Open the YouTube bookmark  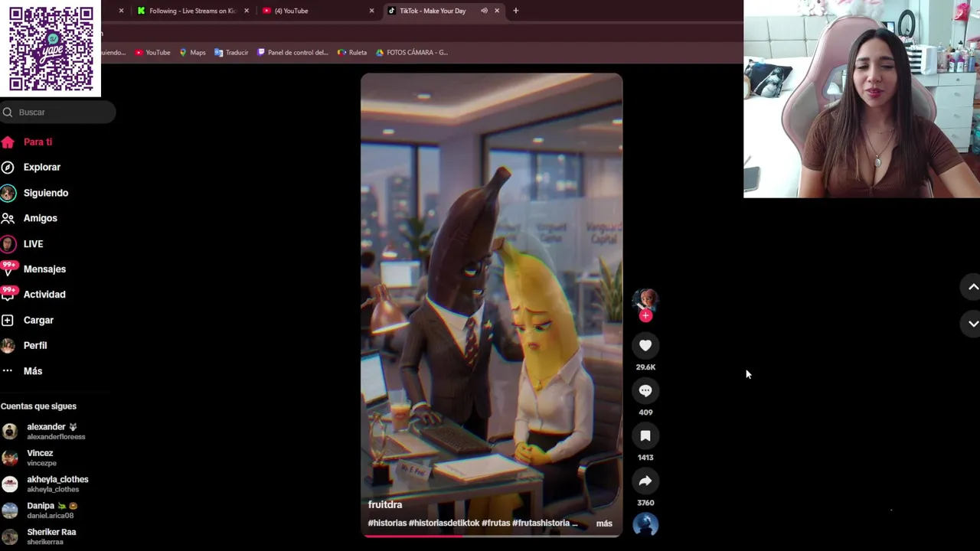tap(152, 53)
